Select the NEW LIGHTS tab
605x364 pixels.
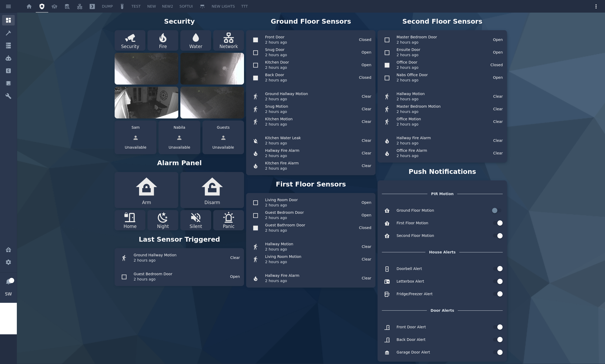[223, 6]
